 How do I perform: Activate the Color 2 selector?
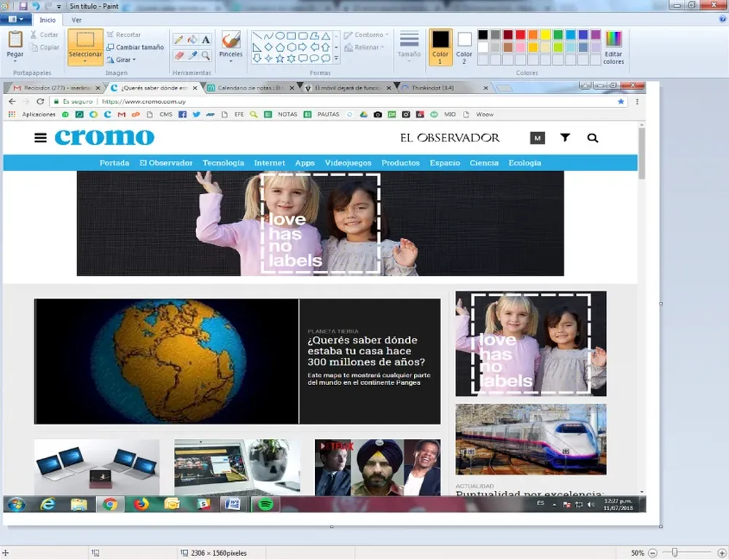pyautogui.click(x=464, y=47)
